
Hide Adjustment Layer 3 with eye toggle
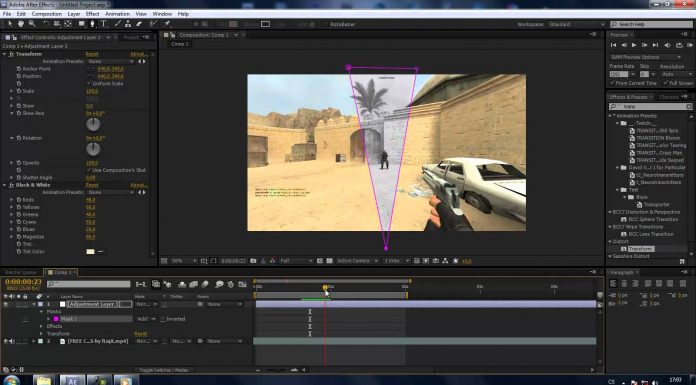pyautogui.click(x=6, y=305)
